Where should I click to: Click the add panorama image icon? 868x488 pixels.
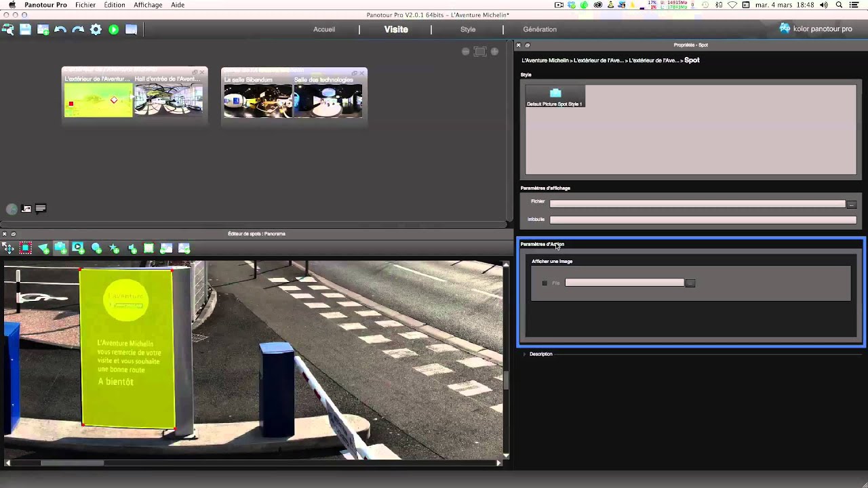click(43, 29)
